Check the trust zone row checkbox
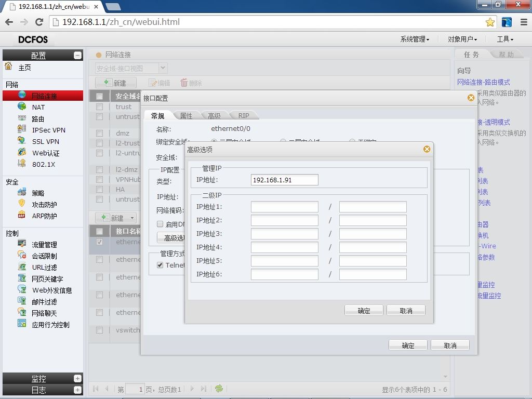The height and width of the screenshot is (399, 532). point(99,107)
